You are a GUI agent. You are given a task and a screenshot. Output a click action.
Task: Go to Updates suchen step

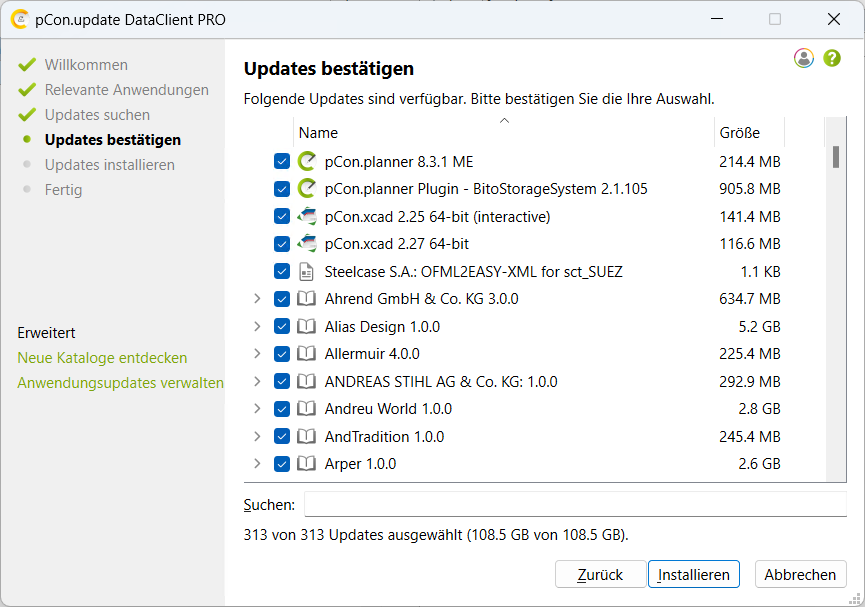click(x=97, y=115)
